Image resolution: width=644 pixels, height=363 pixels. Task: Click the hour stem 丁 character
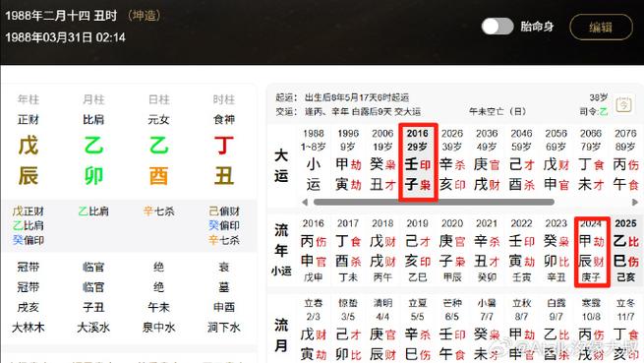click(224, 146)
